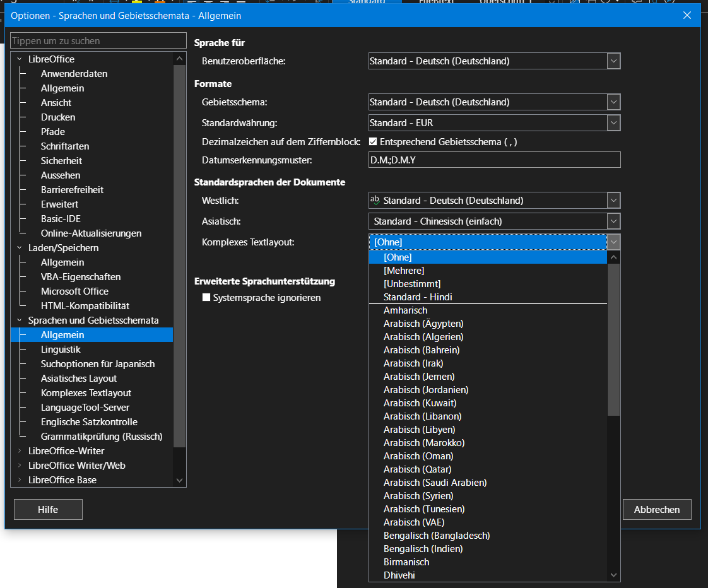Select [Unbestimmt] in the dropdown list

pyautogui.click(x=488, y=284)
